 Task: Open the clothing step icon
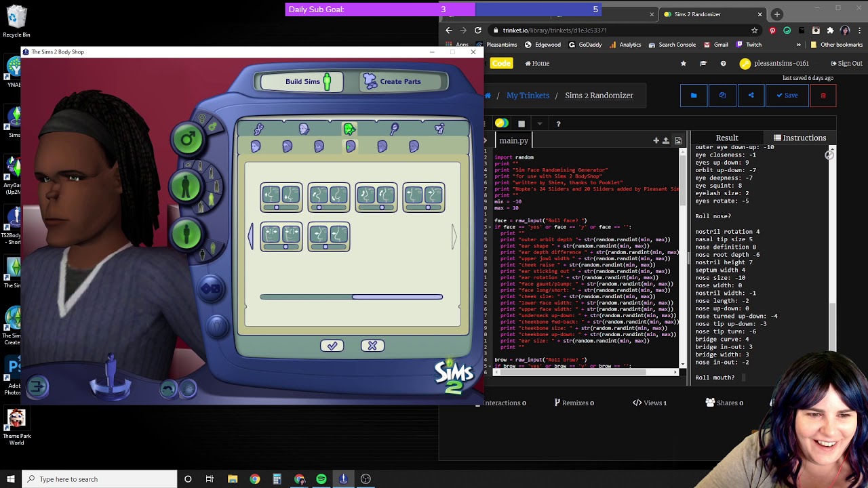439,129
